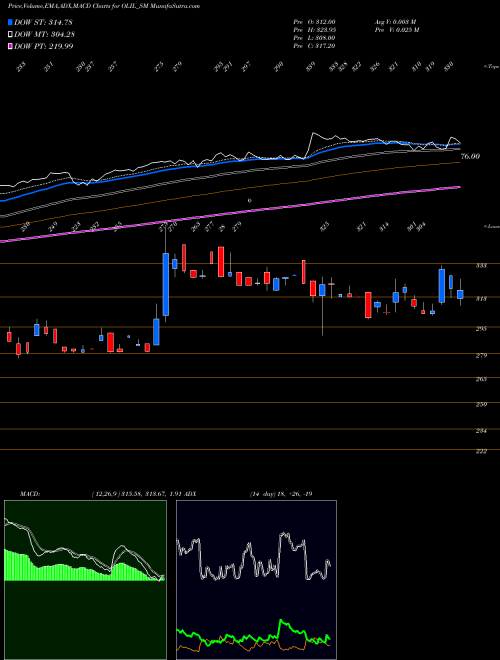Click the 333 price axis label
This screenshot has width=500, height=660.
click(481, 266)
